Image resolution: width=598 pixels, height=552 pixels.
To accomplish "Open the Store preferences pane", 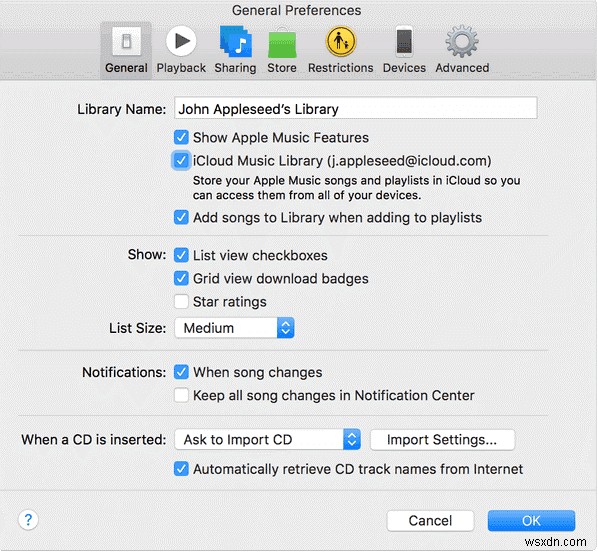I will tap(282, 50).
